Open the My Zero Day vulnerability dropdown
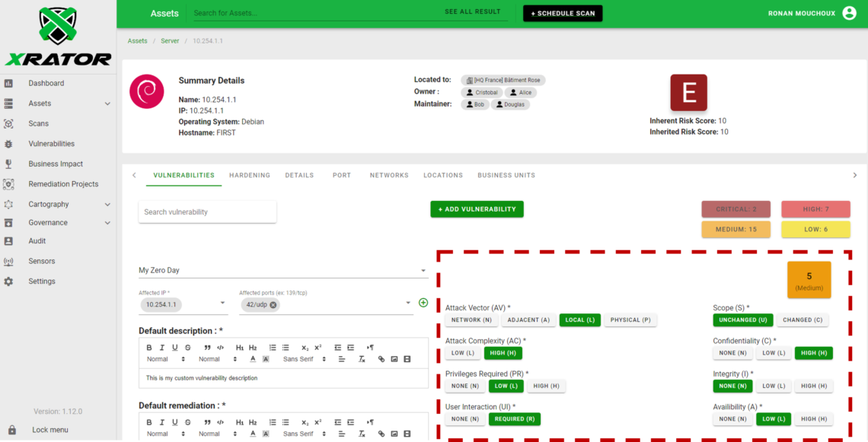 tap(423, 271)
